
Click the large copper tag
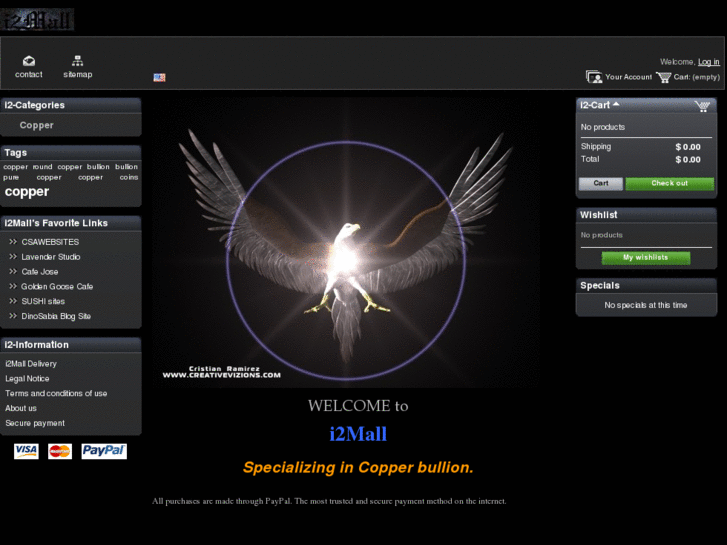pyautogui.click(x=27, y=192)
